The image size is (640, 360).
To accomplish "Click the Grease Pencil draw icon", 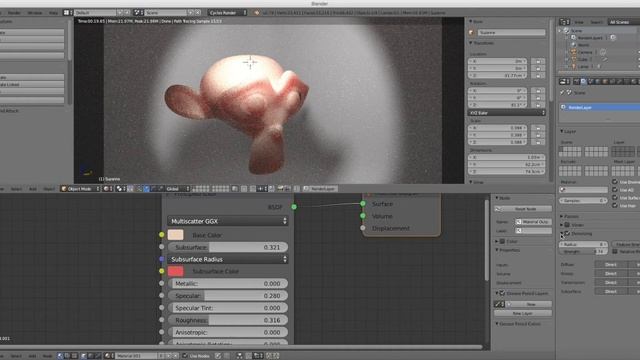I will 498,304.
